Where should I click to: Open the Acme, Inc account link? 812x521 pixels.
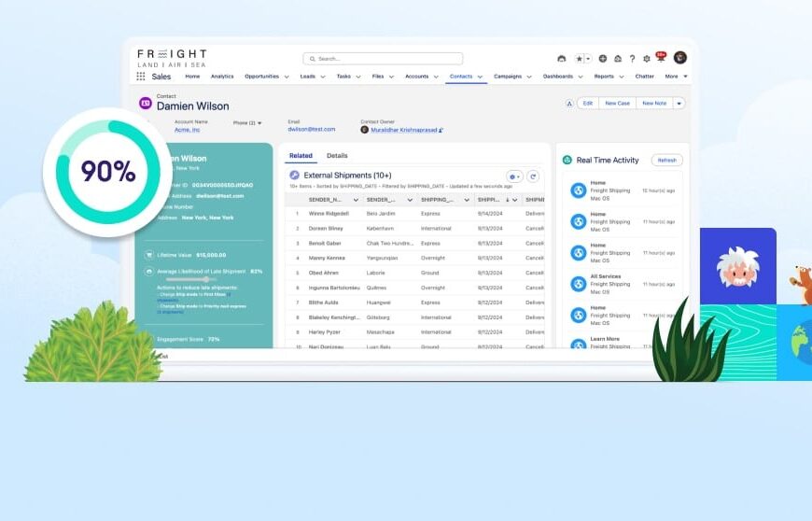pos(187,130)
